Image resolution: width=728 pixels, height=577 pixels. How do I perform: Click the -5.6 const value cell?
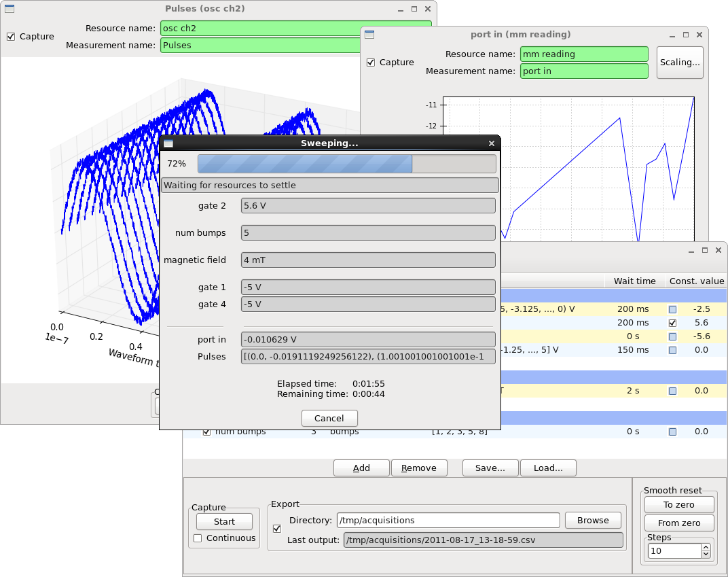(701, 336)
